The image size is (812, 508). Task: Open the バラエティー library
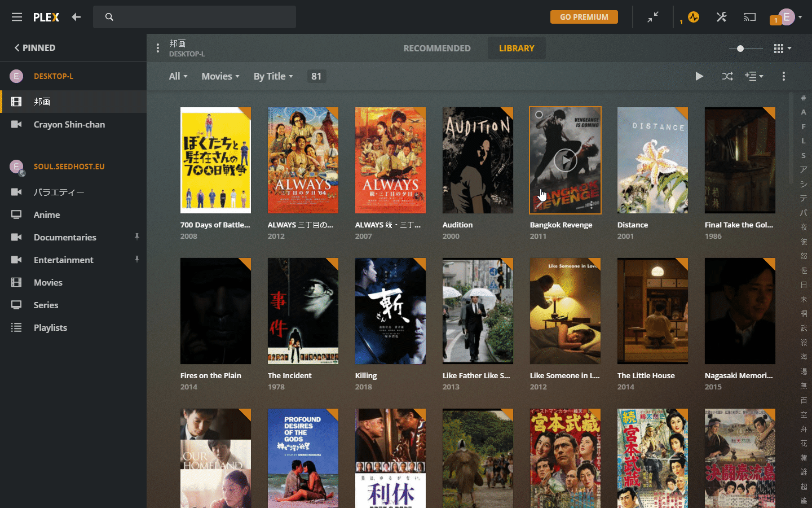(73, 192)
